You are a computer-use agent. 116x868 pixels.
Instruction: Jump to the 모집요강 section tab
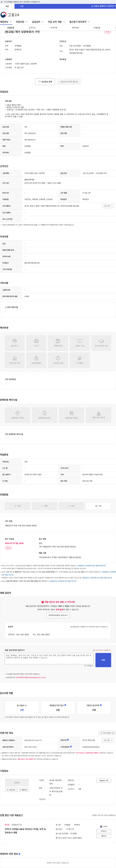(11, 28)
